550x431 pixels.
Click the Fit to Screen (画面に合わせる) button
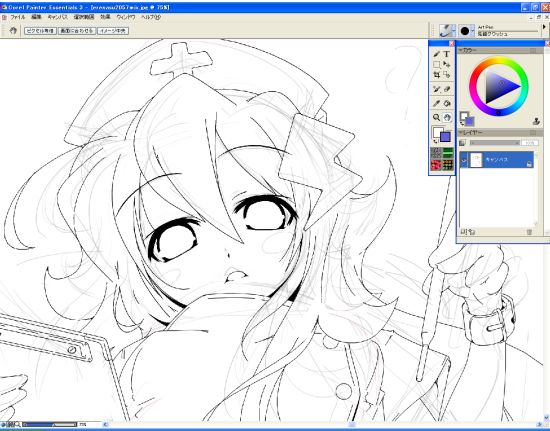click(76, 31)
